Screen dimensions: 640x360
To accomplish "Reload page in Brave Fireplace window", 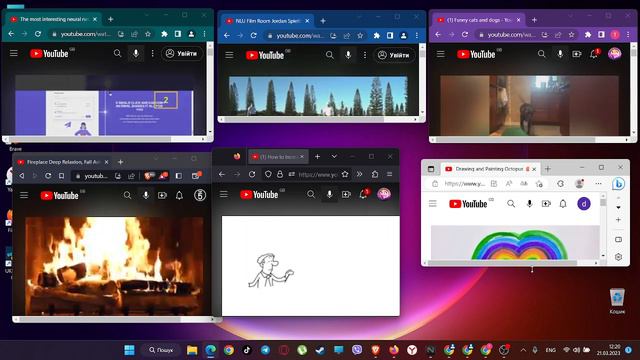I will click(x=48, y=176).
